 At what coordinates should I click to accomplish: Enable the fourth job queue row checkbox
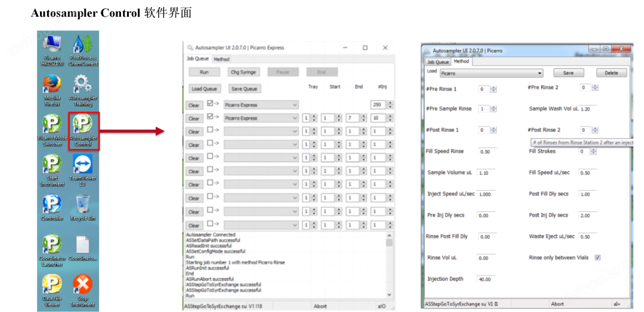click(210, 143)
